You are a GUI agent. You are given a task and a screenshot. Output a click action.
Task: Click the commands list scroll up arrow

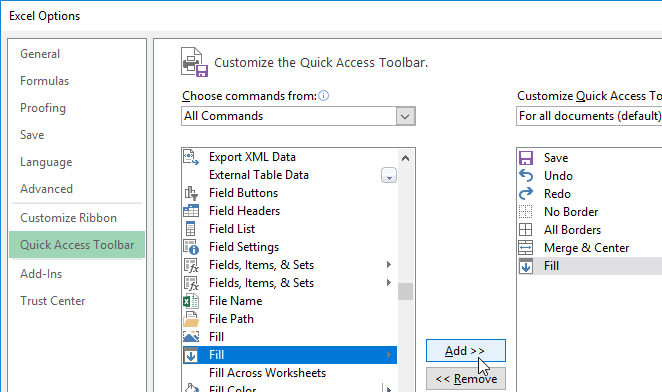tap(405, 158)
